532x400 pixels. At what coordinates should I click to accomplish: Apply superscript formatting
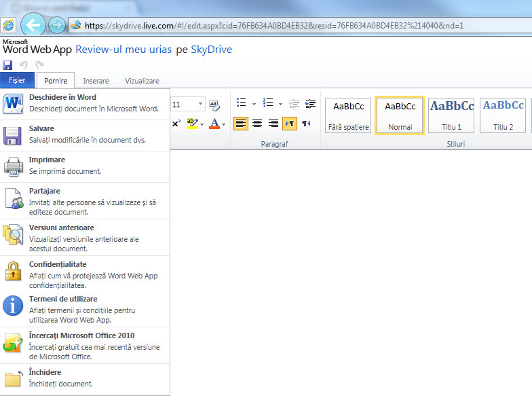click(176, 124)
